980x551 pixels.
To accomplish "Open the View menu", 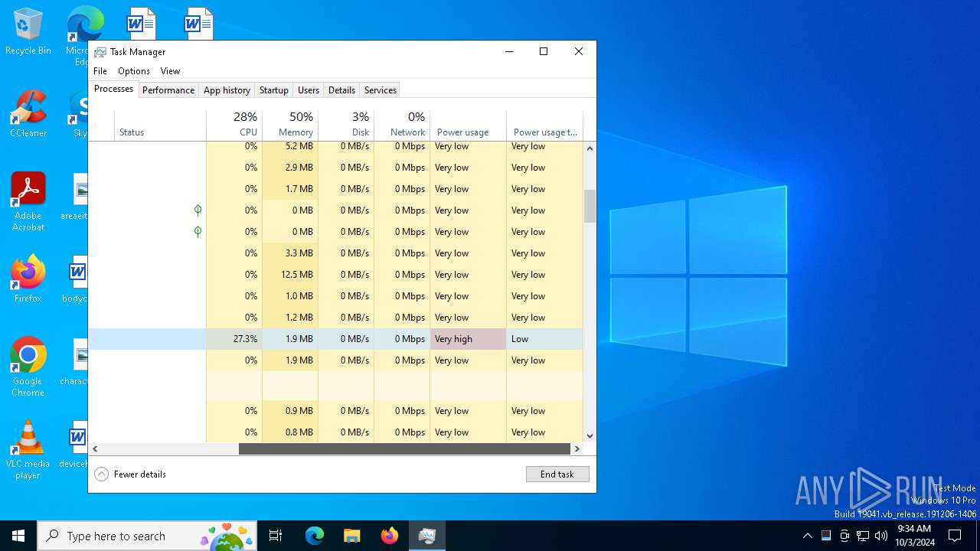I will click(x=170, y=70).
